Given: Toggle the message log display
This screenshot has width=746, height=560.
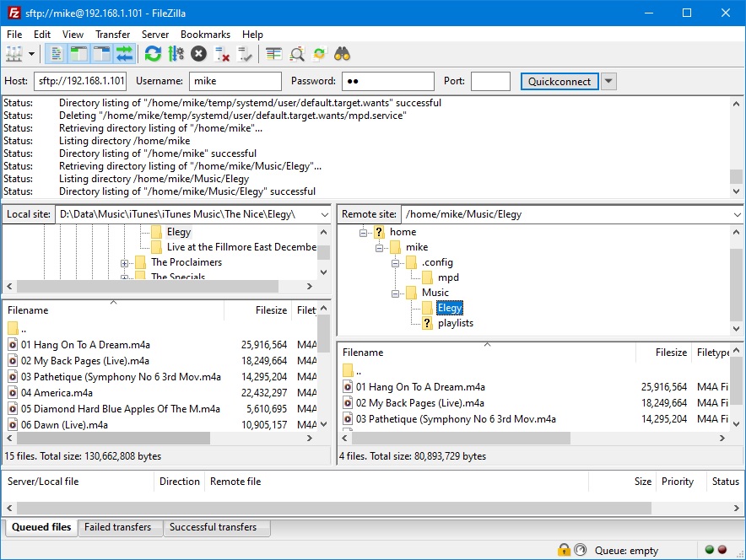Looking at the screenshot, I should (57, 54).
